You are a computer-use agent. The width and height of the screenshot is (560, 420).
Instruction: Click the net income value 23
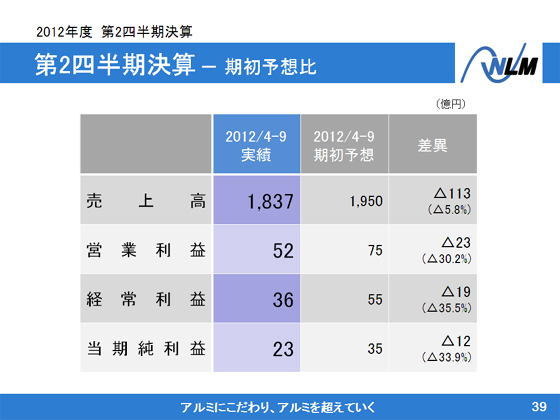click(x=283, y=349)
